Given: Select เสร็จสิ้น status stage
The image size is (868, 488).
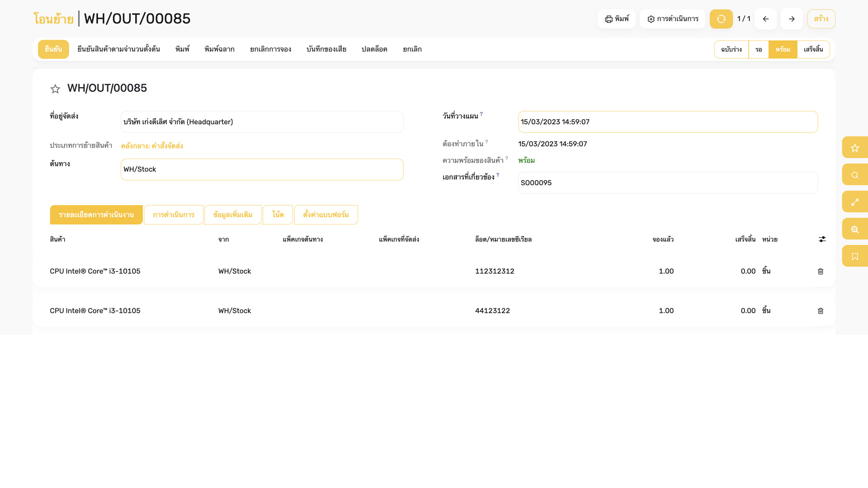Looking at the screenshot, I should (813, 49).
